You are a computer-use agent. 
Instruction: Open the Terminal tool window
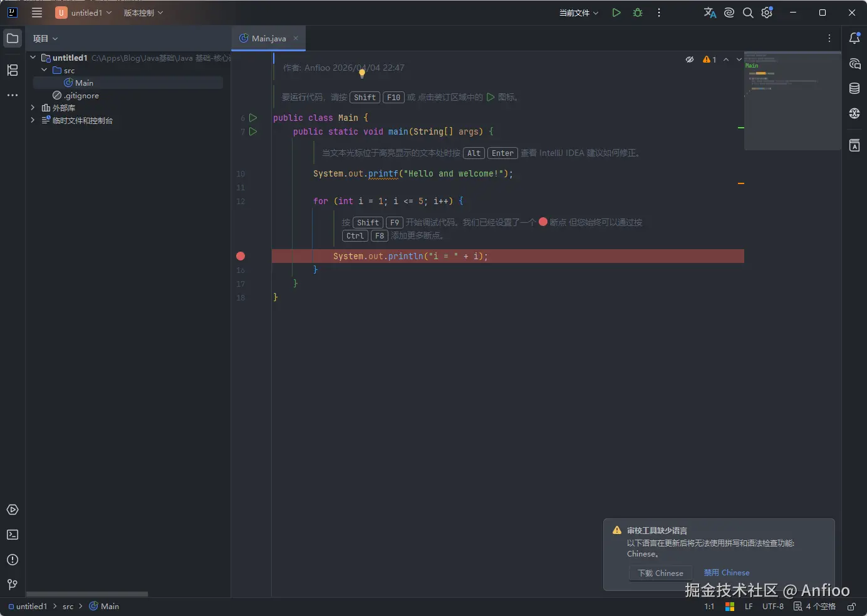13,535
